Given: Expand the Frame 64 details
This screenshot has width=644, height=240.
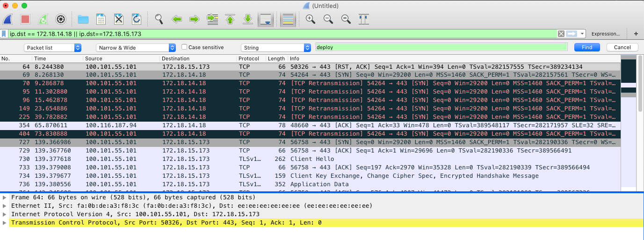Looking at the screenshot, I should [x=5, y=197].
